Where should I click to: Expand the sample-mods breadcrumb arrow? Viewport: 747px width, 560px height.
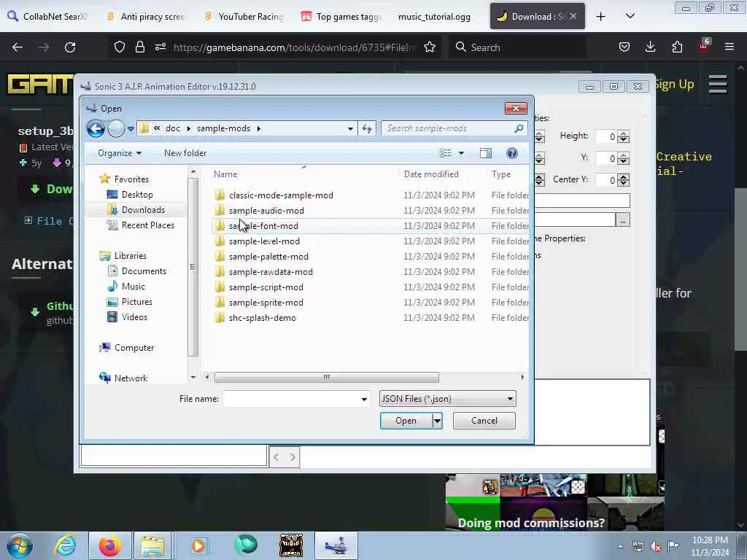[x=259, y=128]
